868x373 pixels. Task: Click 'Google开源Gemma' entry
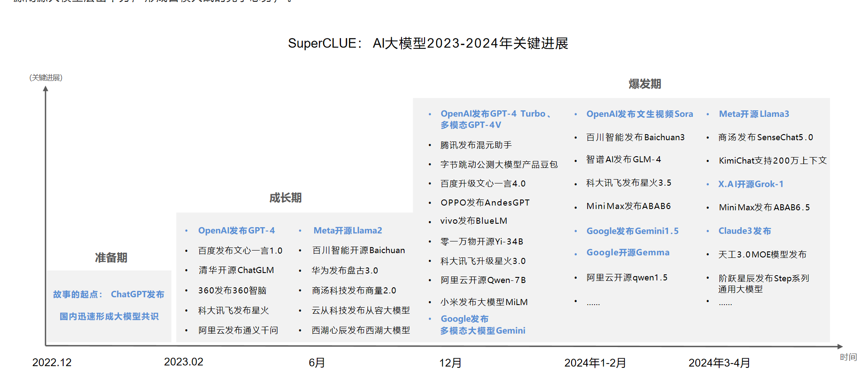628,252
